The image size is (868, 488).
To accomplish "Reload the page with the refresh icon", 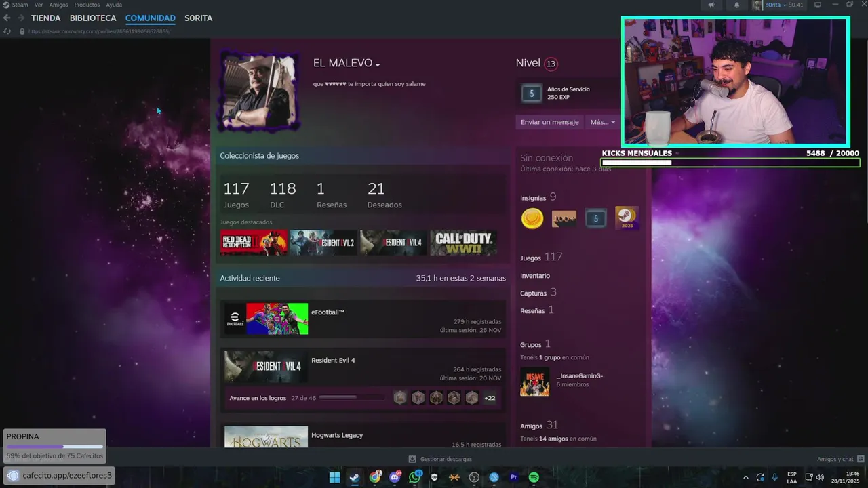I will click(7, 31).
